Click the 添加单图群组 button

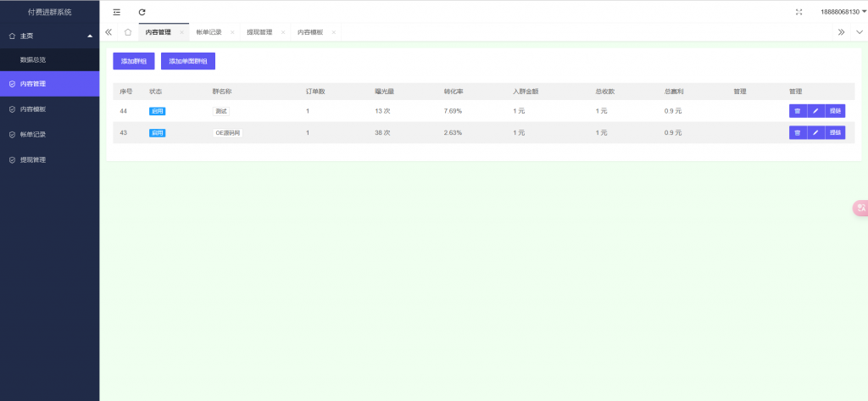tap(188, 61)
